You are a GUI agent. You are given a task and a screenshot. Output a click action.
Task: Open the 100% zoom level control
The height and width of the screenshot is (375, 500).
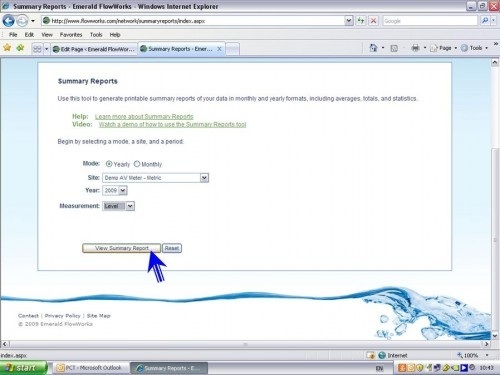click(x=472, y=355)
